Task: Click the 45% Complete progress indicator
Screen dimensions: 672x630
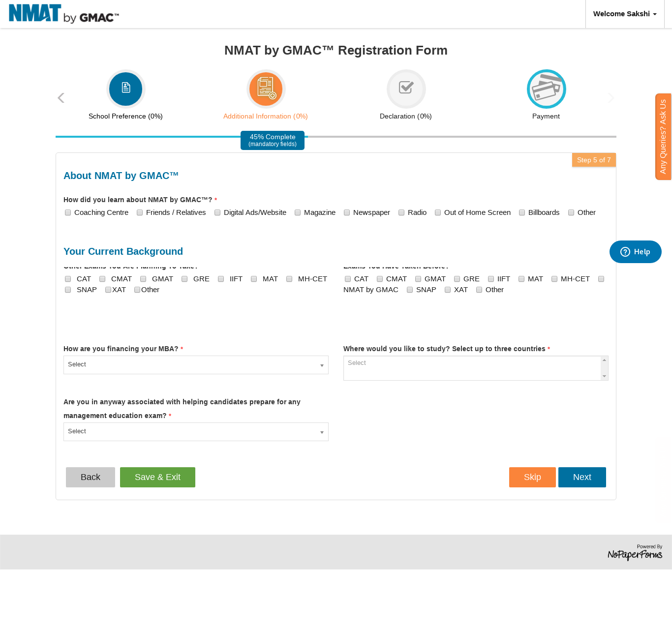Action: [x=273, y=140]
